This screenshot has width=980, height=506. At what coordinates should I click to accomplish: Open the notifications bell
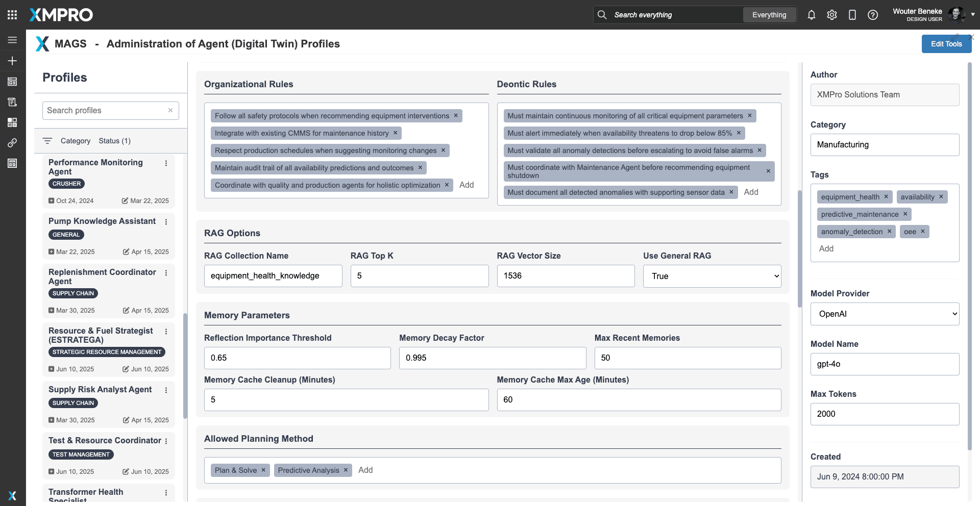(811, 15)
